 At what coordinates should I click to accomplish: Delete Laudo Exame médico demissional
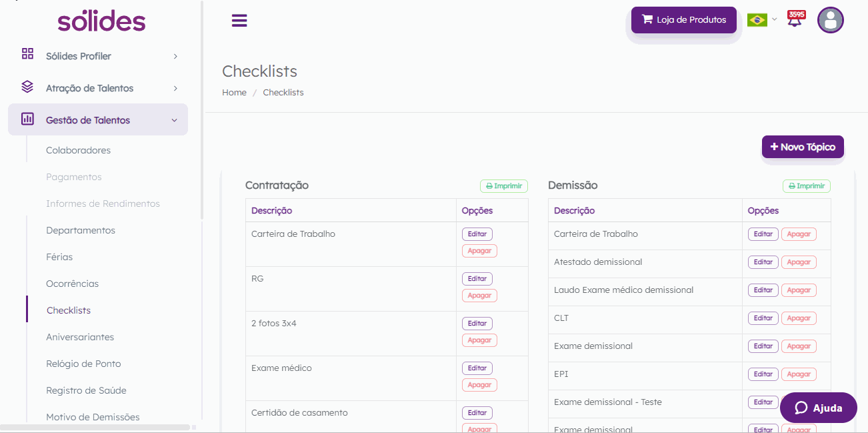point(799,290)
